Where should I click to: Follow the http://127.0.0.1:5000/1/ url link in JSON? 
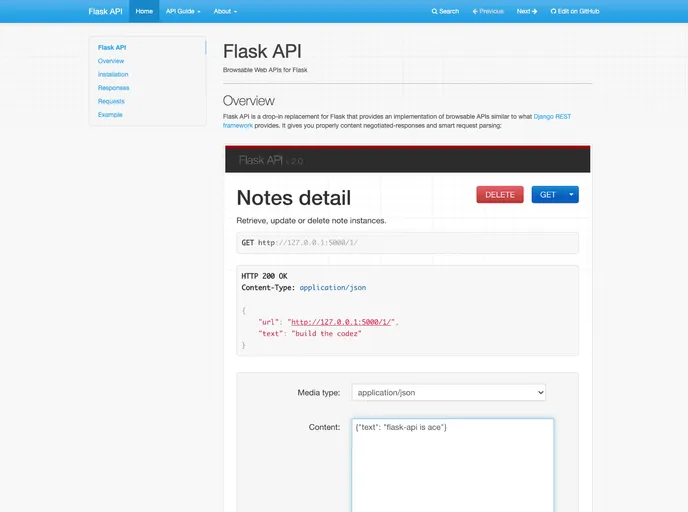click(341, 322)
